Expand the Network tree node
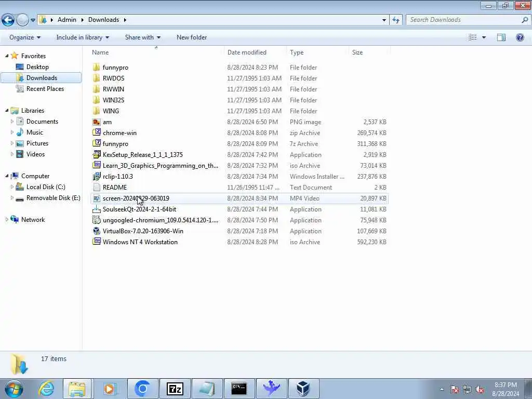The height and width of the screenshot is (399, 532). [6, 220]
